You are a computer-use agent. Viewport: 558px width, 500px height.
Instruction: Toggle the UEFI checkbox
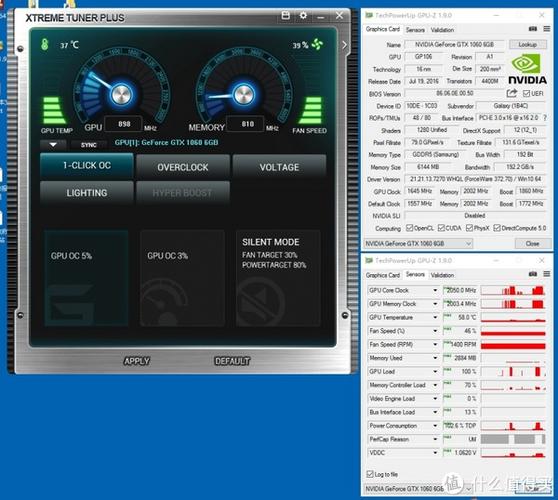coord(527,93)
